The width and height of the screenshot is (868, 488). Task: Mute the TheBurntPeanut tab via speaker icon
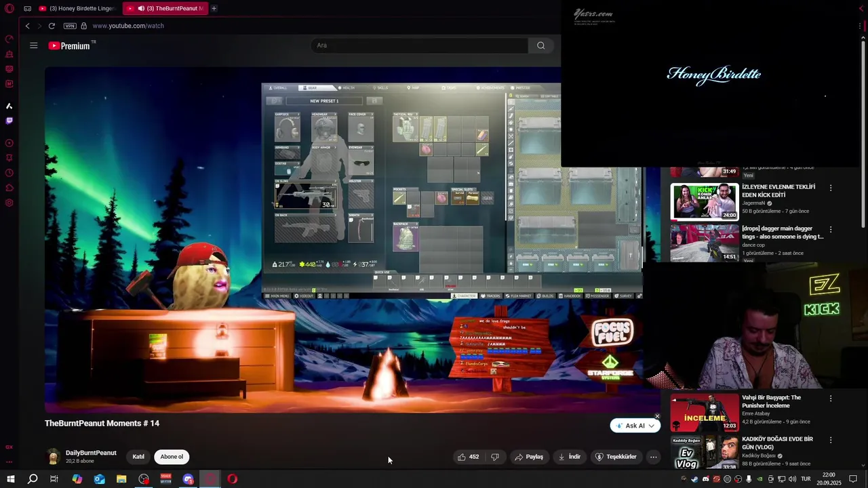click(140, 9)
